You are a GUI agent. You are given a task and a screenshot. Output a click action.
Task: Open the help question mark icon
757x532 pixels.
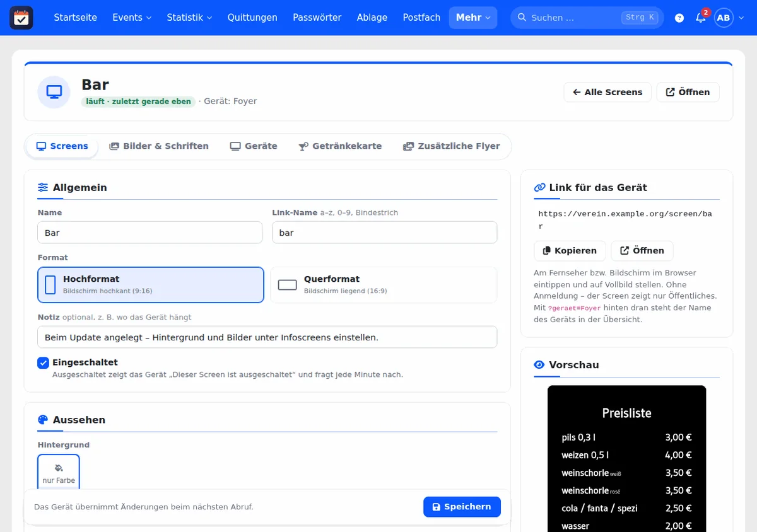[679, 18]
